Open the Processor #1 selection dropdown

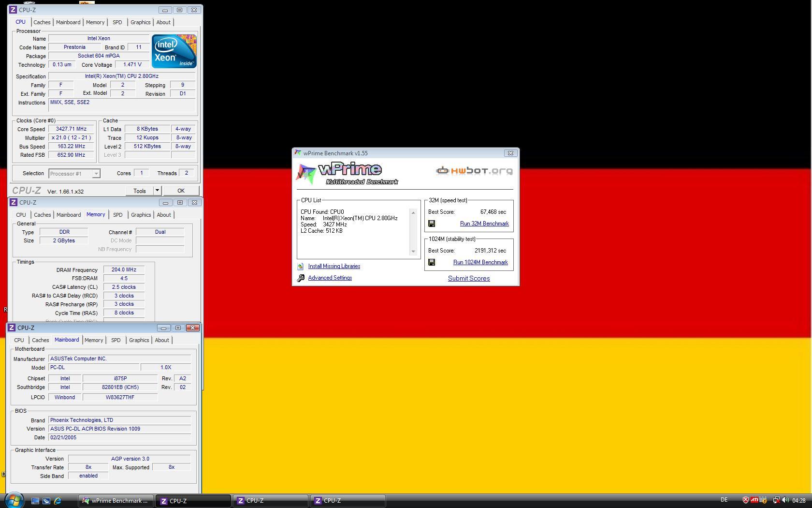74,173
